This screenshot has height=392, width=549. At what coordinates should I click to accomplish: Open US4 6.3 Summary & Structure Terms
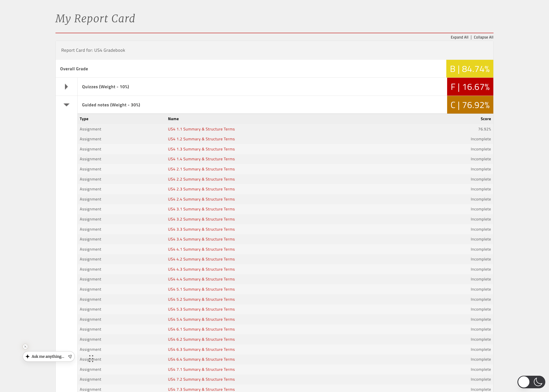tap(201, 349)
